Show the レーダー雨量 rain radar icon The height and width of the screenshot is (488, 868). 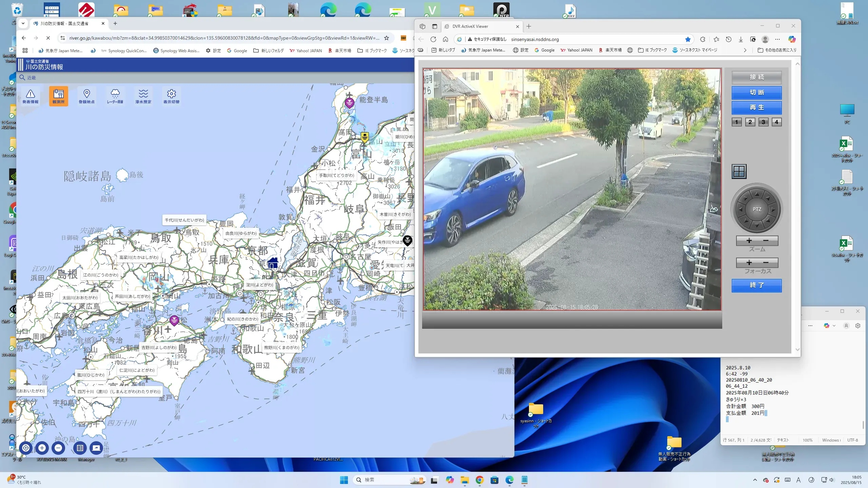point(115,96)
